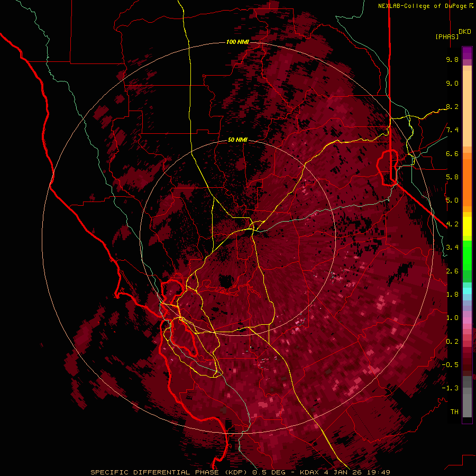This screenshot has width=476, height=476.
Task: Pick the light peach band of the color bar
Action: [467, 108]
